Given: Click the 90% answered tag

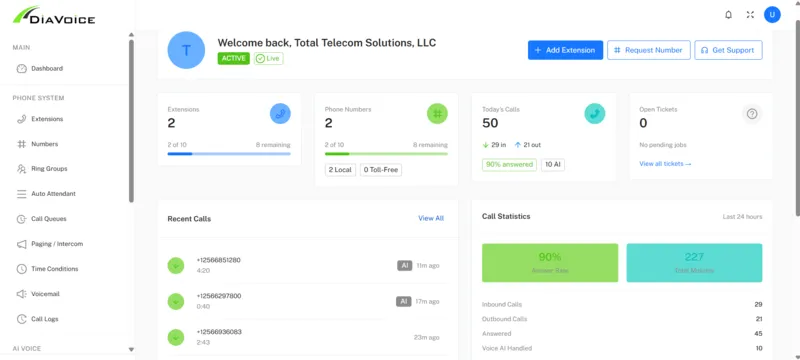Looking at the screenshot, I should pos(509,165).
